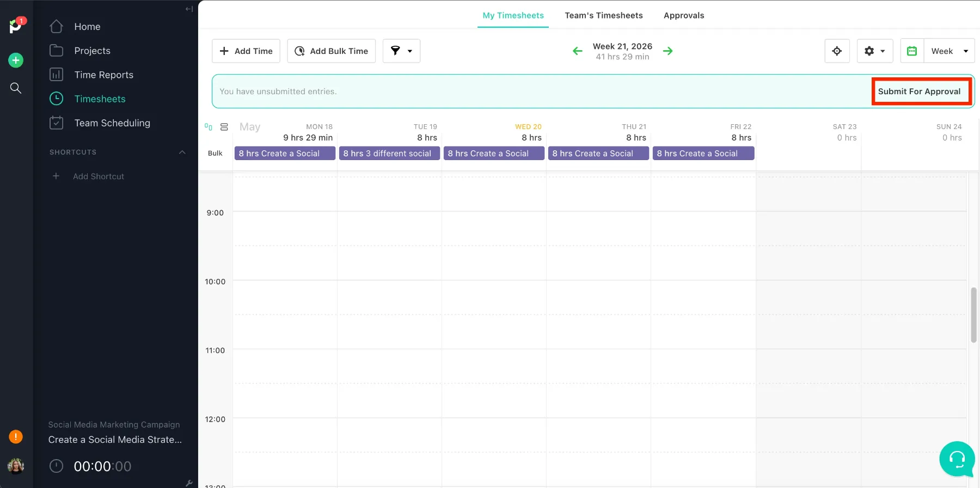Click the ProofHub logo icon with notification badge
Screen dimensions: 980x488
pyautogui.click(x=16, y=26)
